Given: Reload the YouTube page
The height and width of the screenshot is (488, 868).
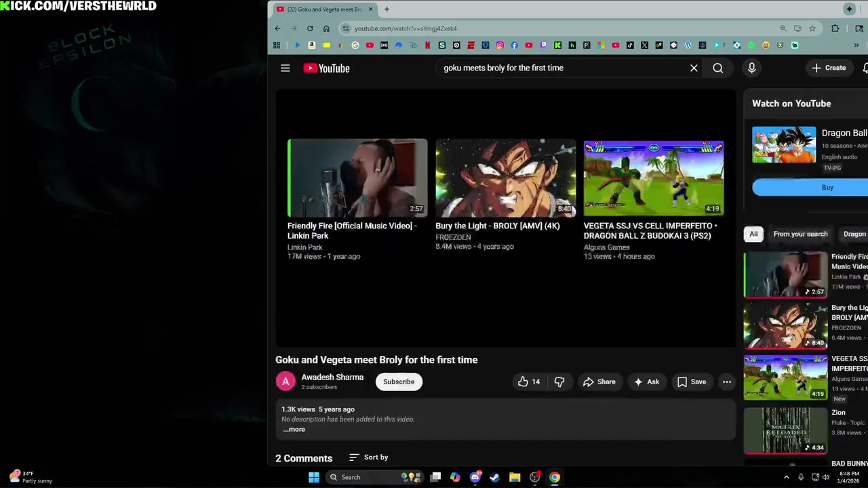Looking at the screenshot, I should (310, 28).
